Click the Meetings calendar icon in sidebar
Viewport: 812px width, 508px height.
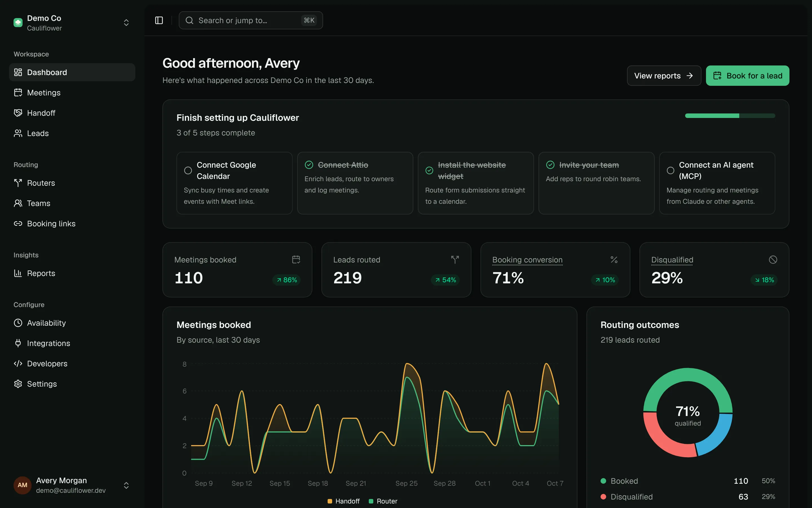18,92
